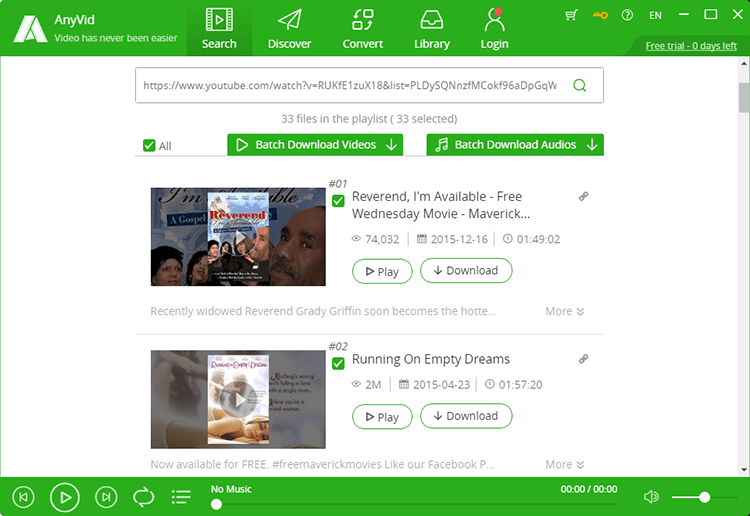Uncheck the Reverend, I'm Available video checkbox
The image size is (750, 516).
click(x=338, y=201)
